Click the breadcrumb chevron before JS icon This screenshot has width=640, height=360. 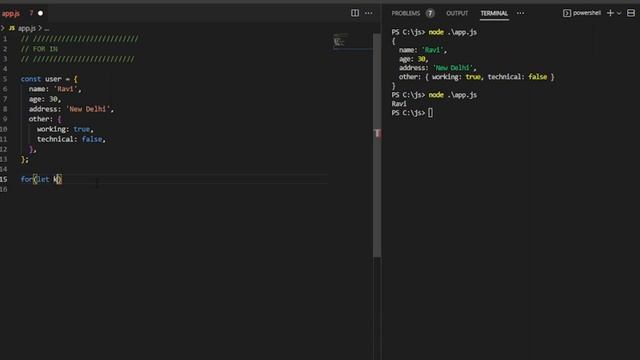pos(2,28)
